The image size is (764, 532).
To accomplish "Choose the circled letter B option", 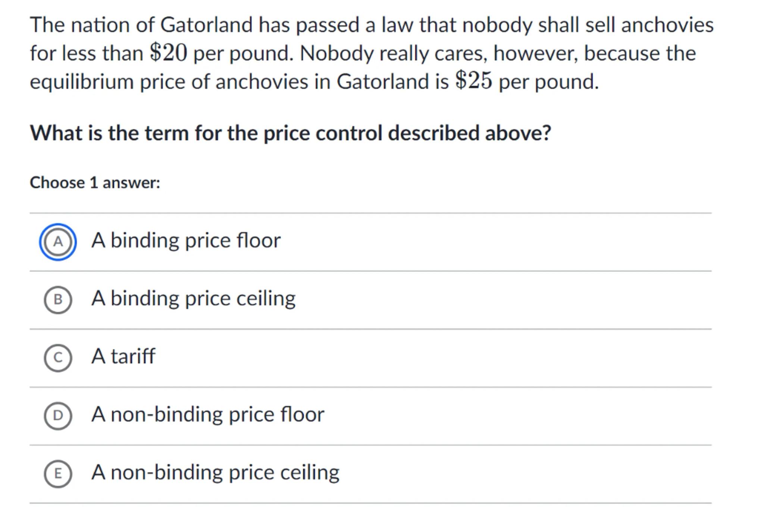I will [58, 300].
